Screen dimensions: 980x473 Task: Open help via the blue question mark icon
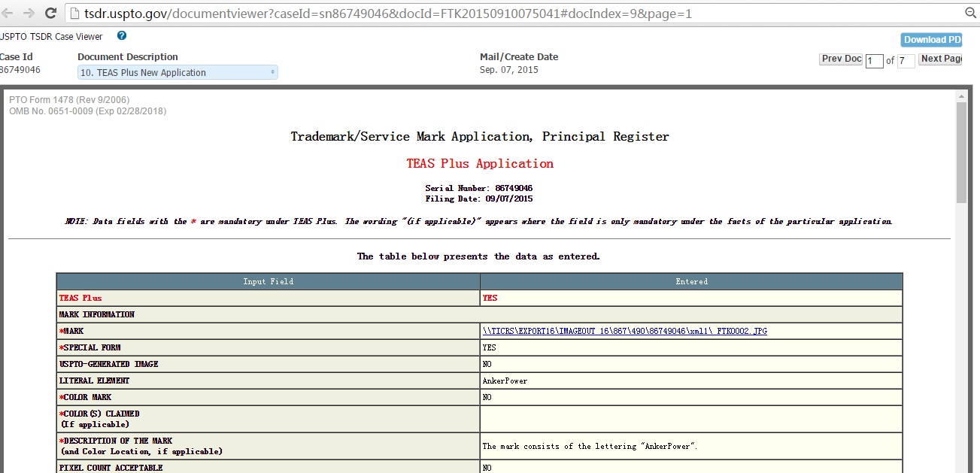coord(122,36)
